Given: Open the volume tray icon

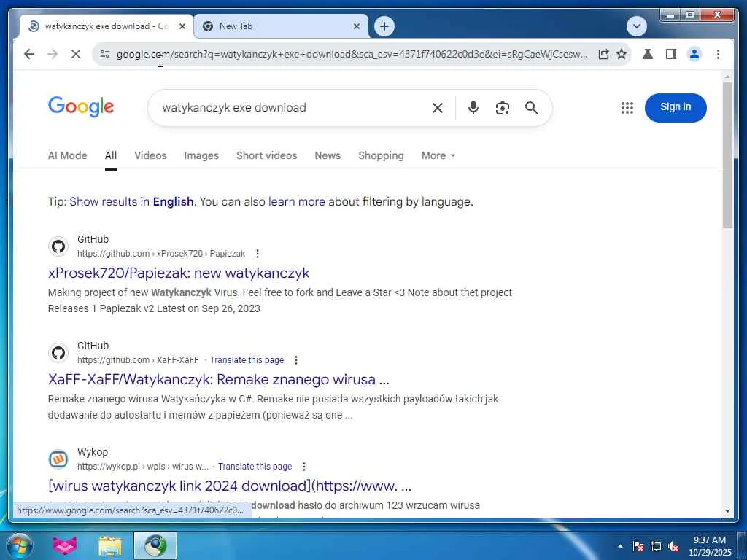Looking at the screenshot, I should (673, 547).
